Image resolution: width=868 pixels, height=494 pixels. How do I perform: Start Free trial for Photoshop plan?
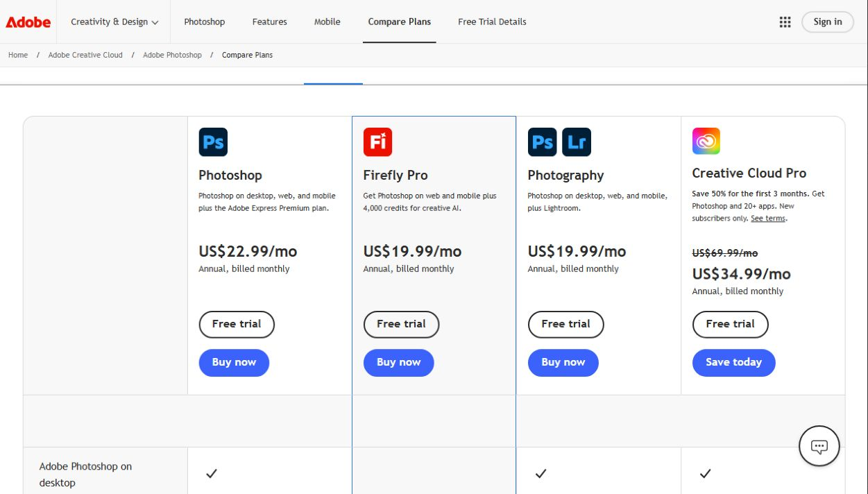click(237, 324)
